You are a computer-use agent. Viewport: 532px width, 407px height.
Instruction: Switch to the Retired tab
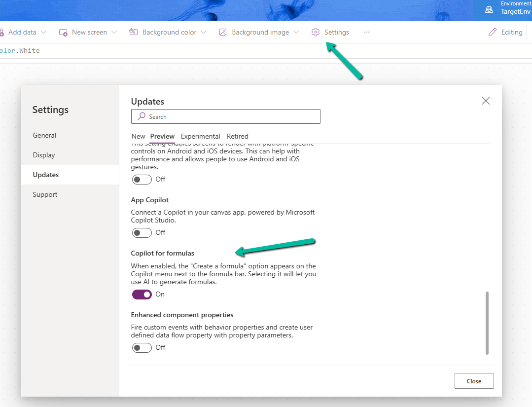coord(238,136)
